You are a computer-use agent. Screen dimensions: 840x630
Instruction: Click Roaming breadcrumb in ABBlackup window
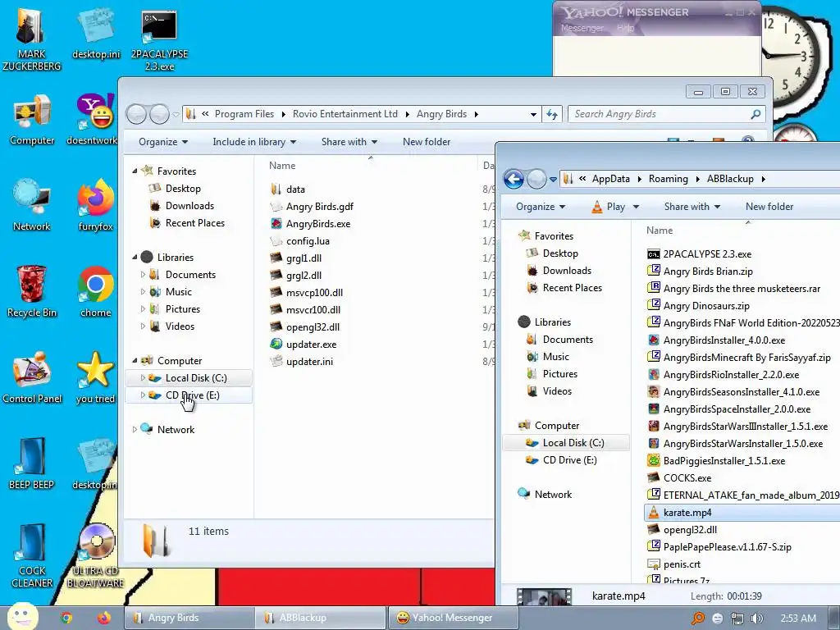click(x=668, y=179)
